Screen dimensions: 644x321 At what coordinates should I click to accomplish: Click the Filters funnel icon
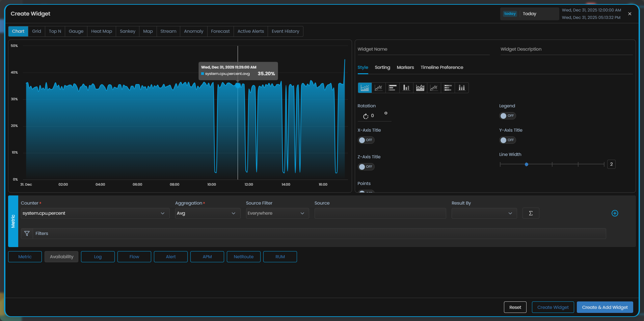tap(27, 234)
